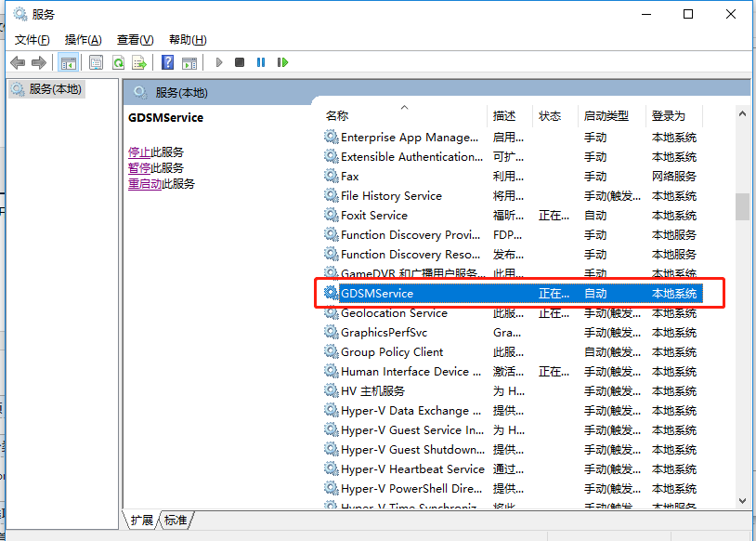The width and height of the screenshot is (756, 541).
Task: Click the 自动 startup type of Foxit Service
Action: click(x=595, y=216)
